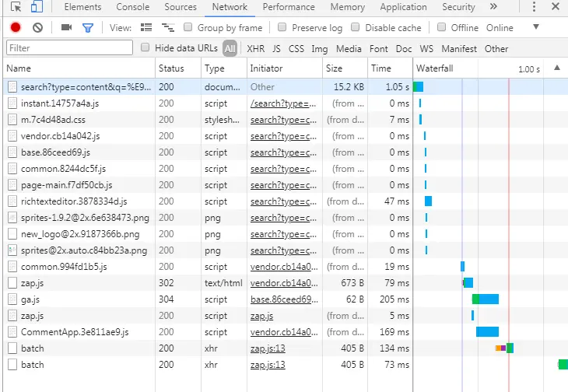Filter requests by CSS
The height and width of the screenshot is (392, 568).
point(296,49)
